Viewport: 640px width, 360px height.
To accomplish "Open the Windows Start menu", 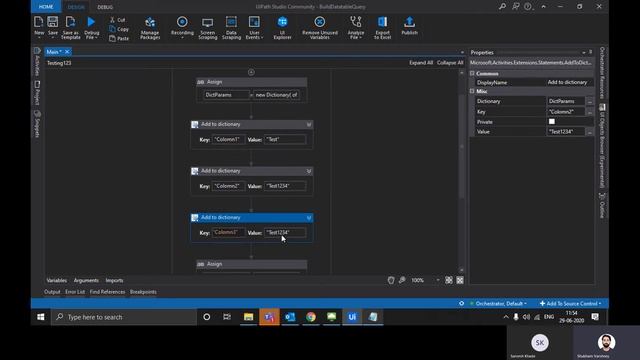I will pos(40,317).
